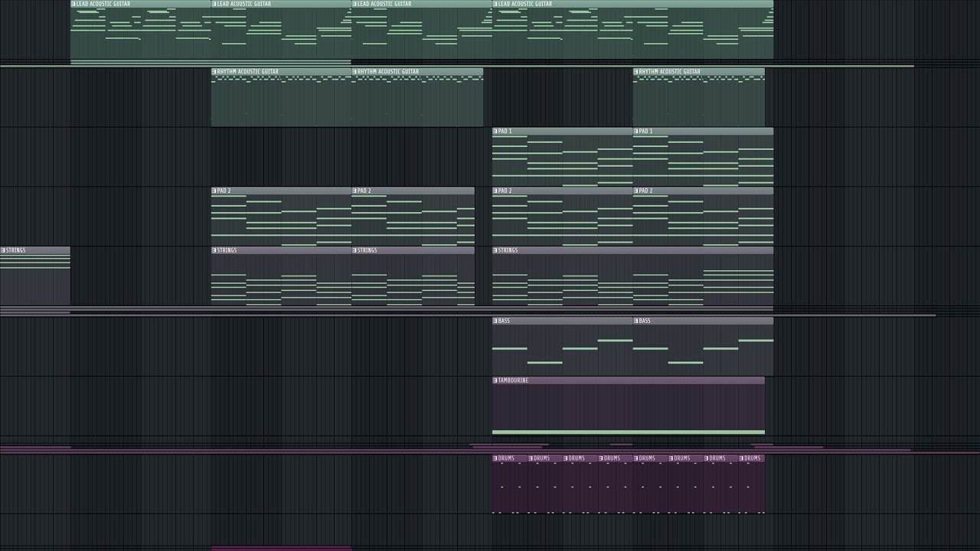
Task: Click menu icon of third Drums clip
Action: (566, 459)
